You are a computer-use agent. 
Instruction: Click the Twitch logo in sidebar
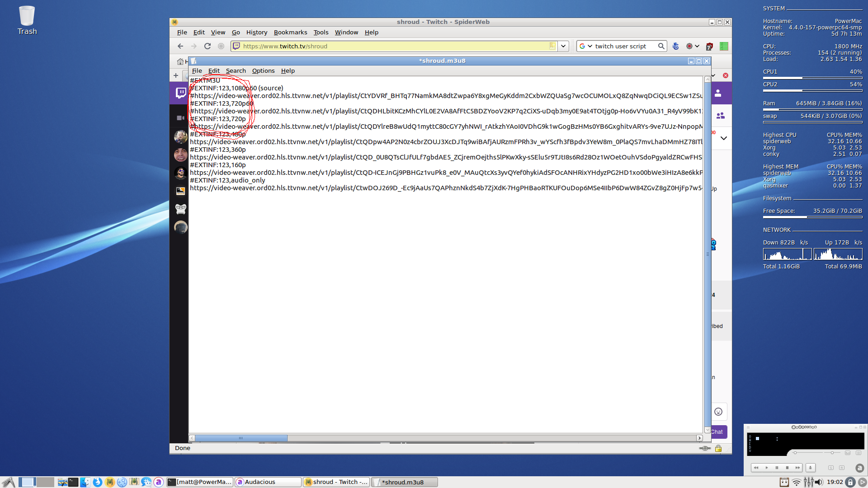tap(181, 93)
